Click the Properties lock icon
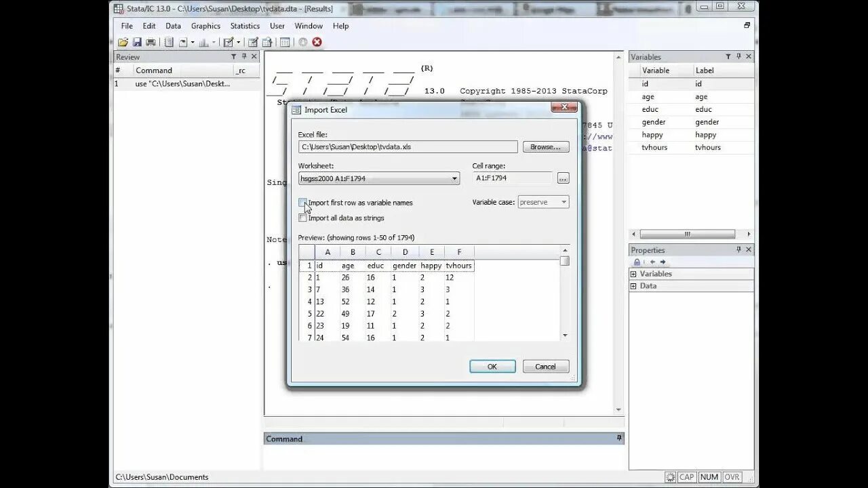This screenshot has height=488, width=868. pyautogui.click(x=637, y=262)
